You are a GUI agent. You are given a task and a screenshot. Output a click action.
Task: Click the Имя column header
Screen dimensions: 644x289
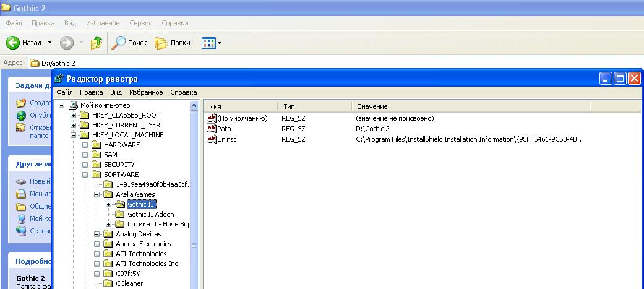pyautogui.click(x=241, y=106)
